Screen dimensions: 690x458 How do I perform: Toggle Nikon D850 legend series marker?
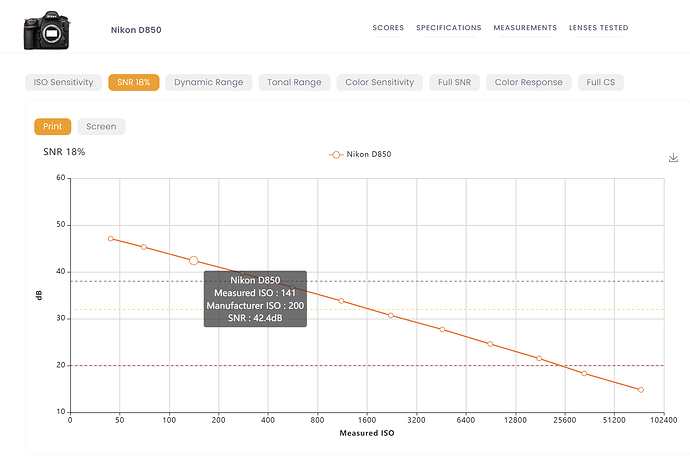click(x=337, y=155)
